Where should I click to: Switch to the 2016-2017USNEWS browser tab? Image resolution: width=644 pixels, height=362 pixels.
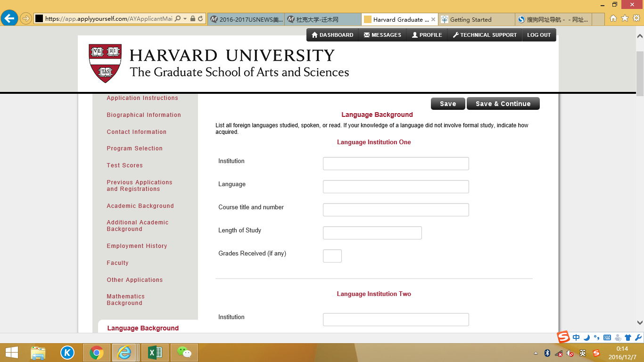246,19
